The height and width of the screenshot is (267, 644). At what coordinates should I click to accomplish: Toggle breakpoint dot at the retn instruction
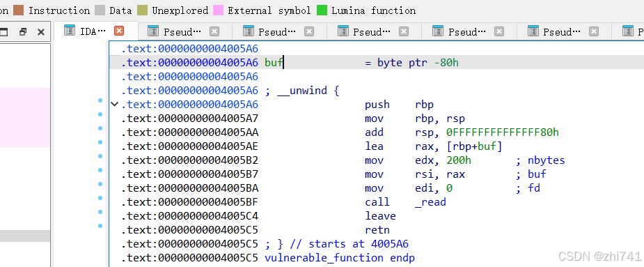[x=100, y=226]
